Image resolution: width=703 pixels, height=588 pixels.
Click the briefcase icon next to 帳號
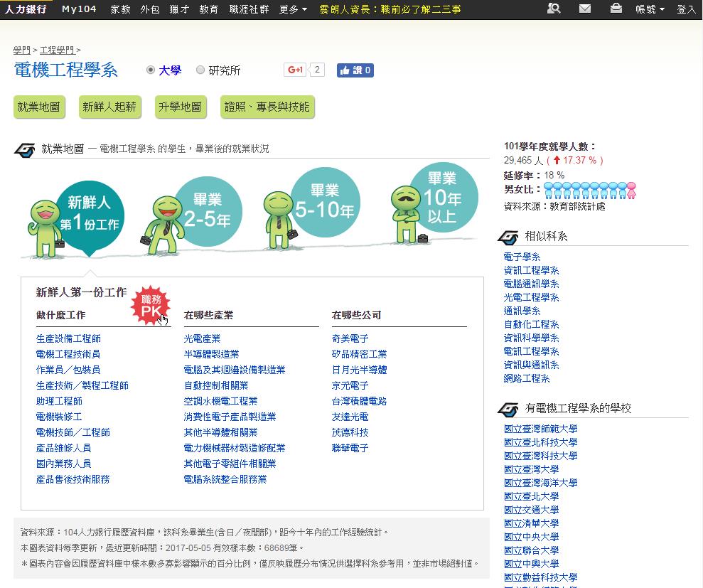tap(615, 9)
